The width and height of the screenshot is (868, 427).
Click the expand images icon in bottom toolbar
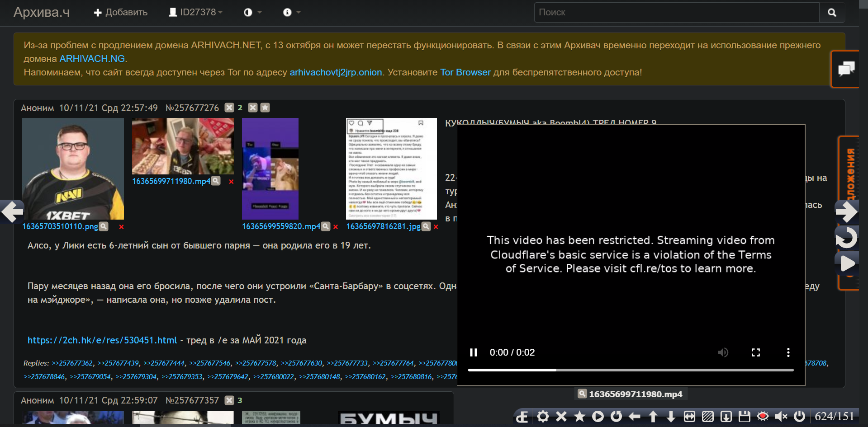(x=689, y=416)
